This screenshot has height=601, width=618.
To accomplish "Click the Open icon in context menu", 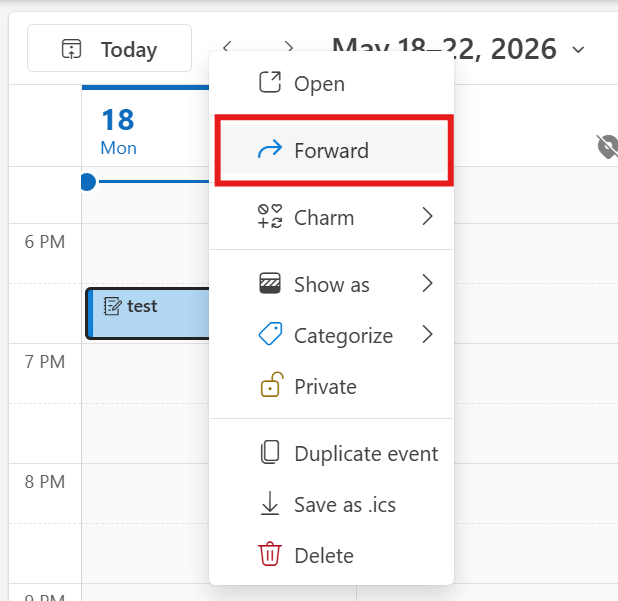I will click(x=270, y=82).
